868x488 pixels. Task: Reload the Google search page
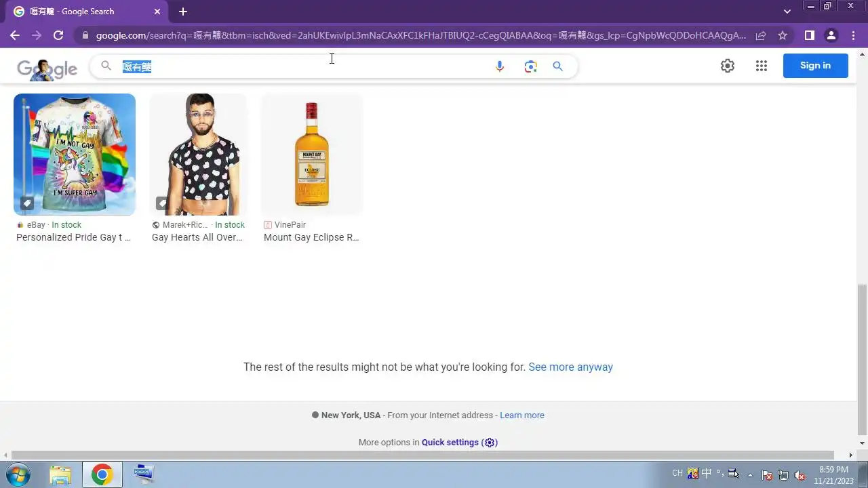coord(58,35)
